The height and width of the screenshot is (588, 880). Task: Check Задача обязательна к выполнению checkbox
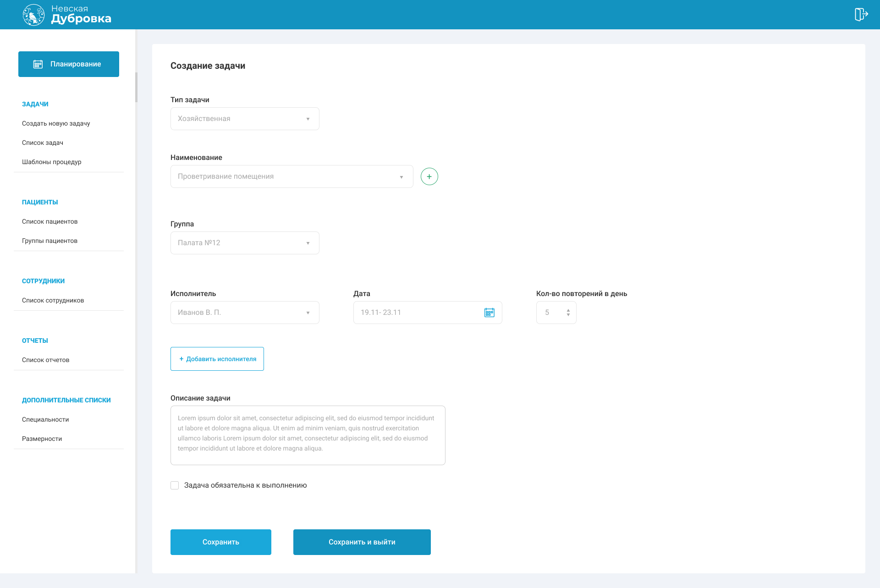[x=175, y=485]
